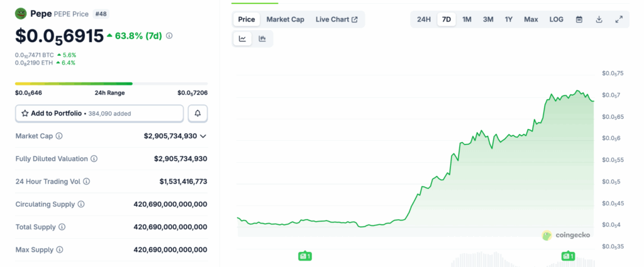Switch to candlestick chart icon
Image resolution: width=644 pixels, height=267 pixels.
click(x=262, y=39)
